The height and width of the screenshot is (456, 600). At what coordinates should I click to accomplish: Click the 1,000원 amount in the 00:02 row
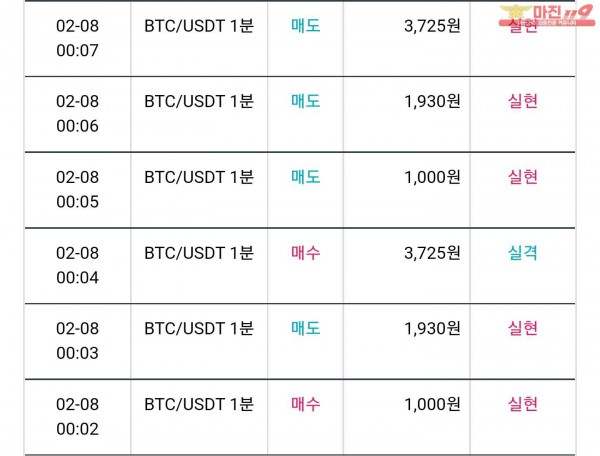pos(432,404)
